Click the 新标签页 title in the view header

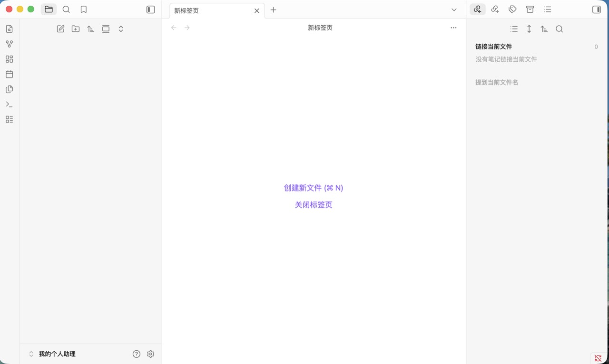(320, 28)
